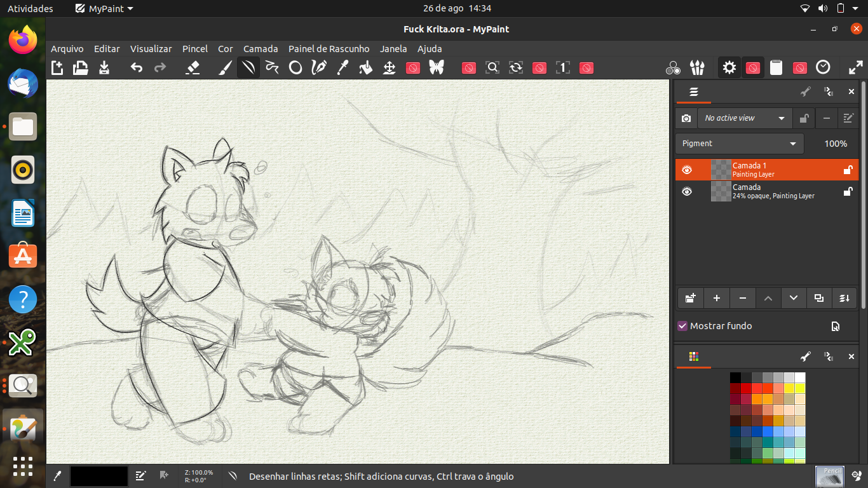868x488 pixels.
Task: Open the Ajuda menu
Action: [x=430, y=49]
